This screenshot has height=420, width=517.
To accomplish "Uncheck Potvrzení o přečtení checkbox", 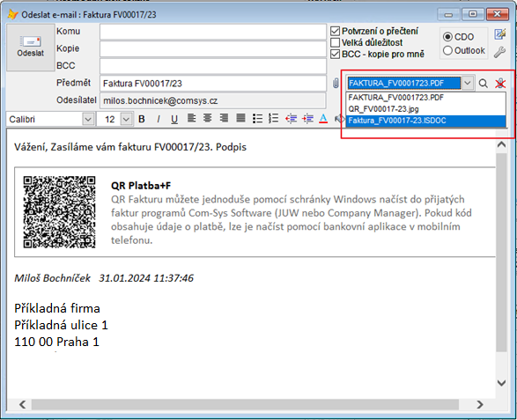I will (335, 32).
